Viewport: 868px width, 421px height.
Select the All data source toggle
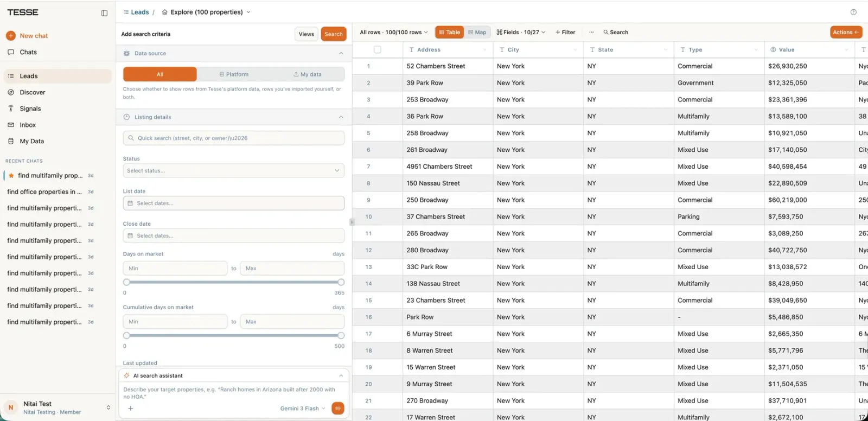[160, 74]
